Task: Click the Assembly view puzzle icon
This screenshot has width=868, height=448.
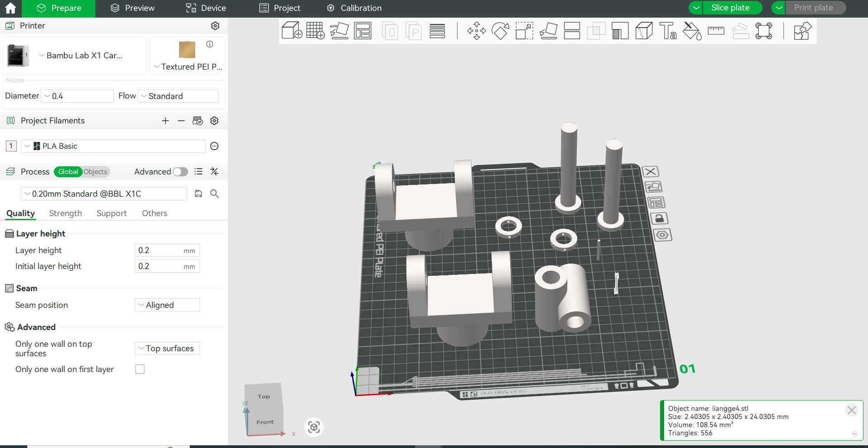Action: pyautogui.click(x=802, y=31)
